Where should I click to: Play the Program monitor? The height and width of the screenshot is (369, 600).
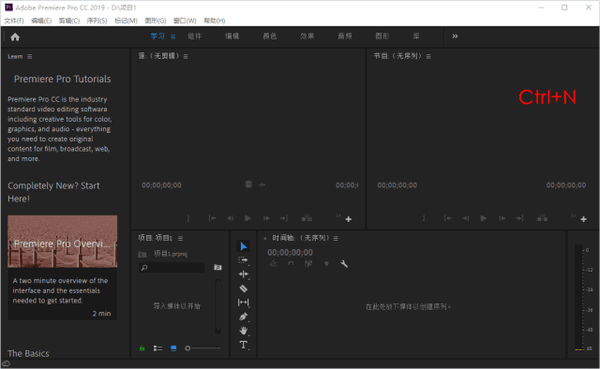pos(483,218)
